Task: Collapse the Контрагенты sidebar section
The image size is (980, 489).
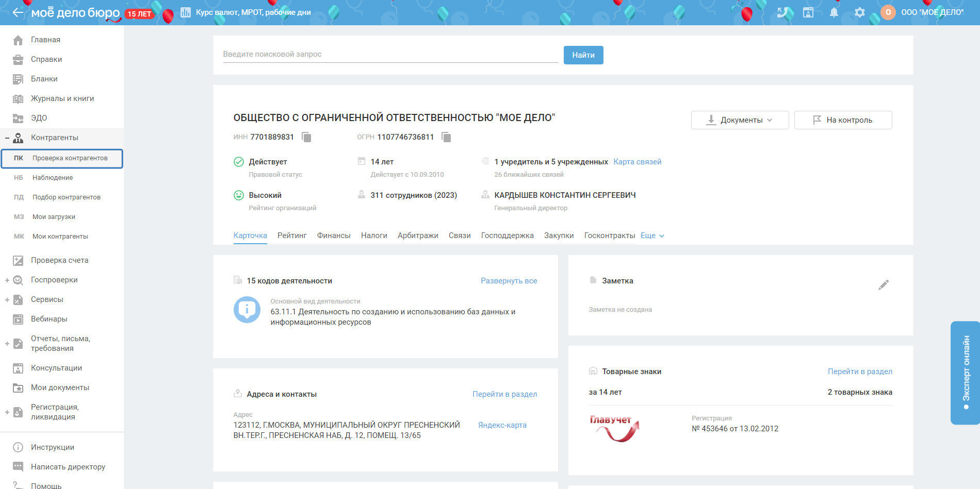Action: [x=7, y=138]
